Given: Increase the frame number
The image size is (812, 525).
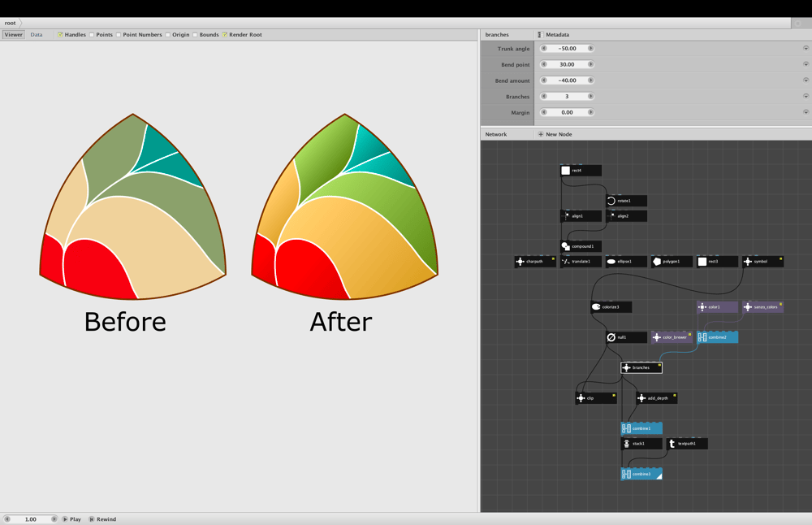Looking at the screenshot, I should (x=54, y=518).
